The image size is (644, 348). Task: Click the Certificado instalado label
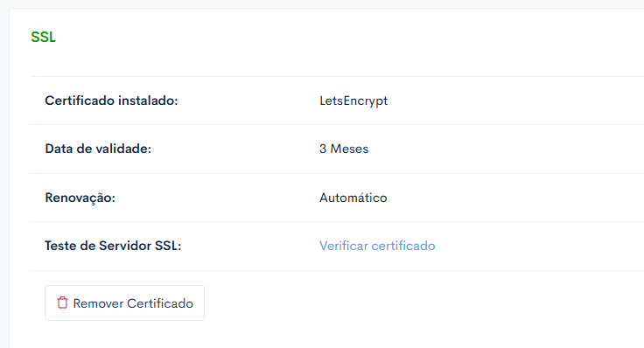[x=111, y=101]
